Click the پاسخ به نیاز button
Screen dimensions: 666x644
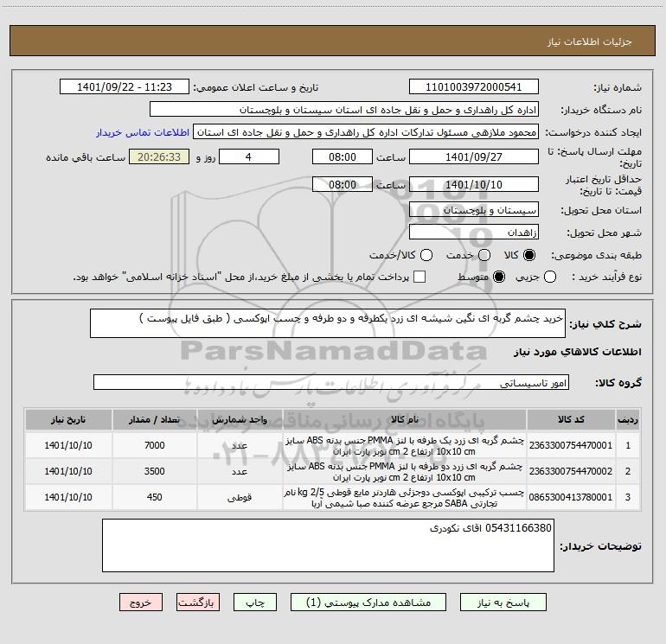click(503, 603)
